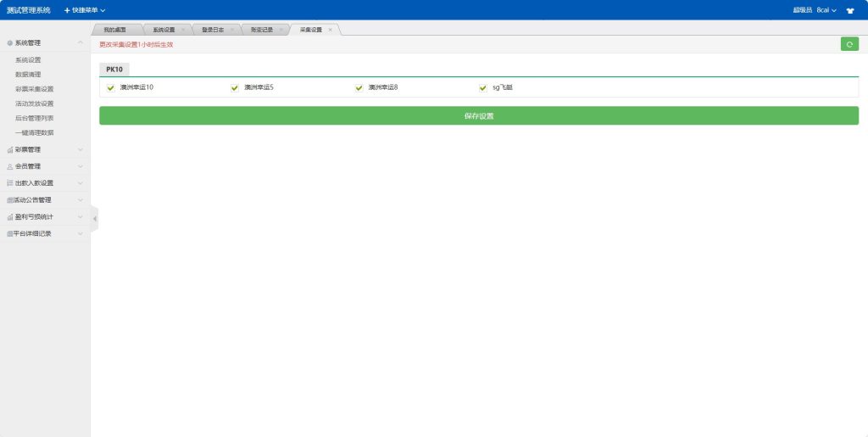Image resolution: width=868 pixels, height=437 pixels.
Task: Click the gear icon beside 系统管理
Action: click(x=9, y=43)
